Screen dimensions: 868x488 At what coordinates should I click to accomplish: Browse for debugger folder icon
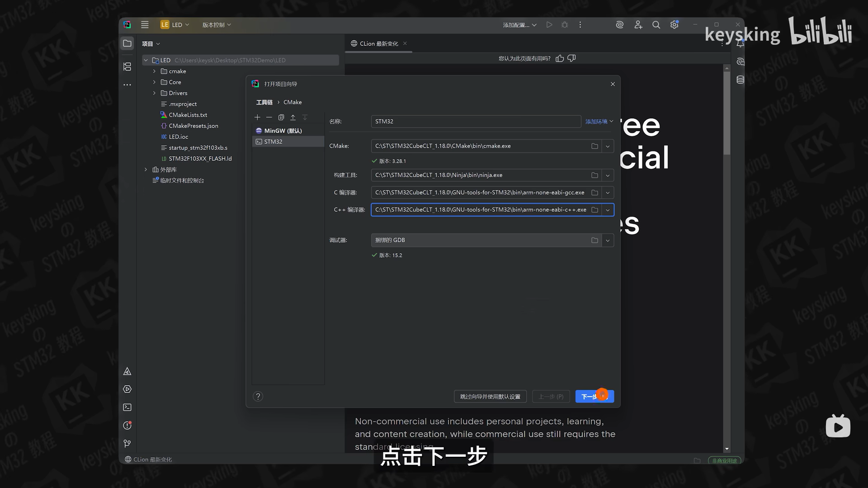coord(594,240)
